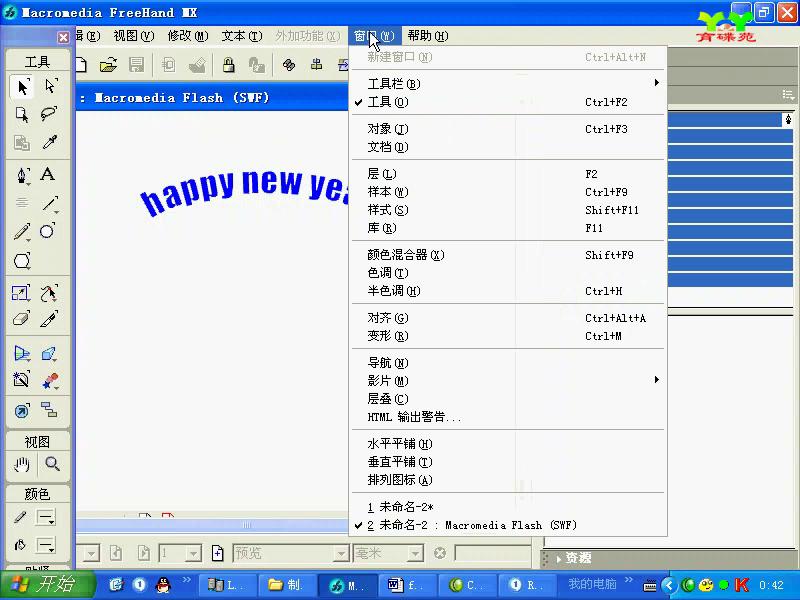Select the Freeform reshape tool
Screen dimensions: 800x600
[48, 293]
